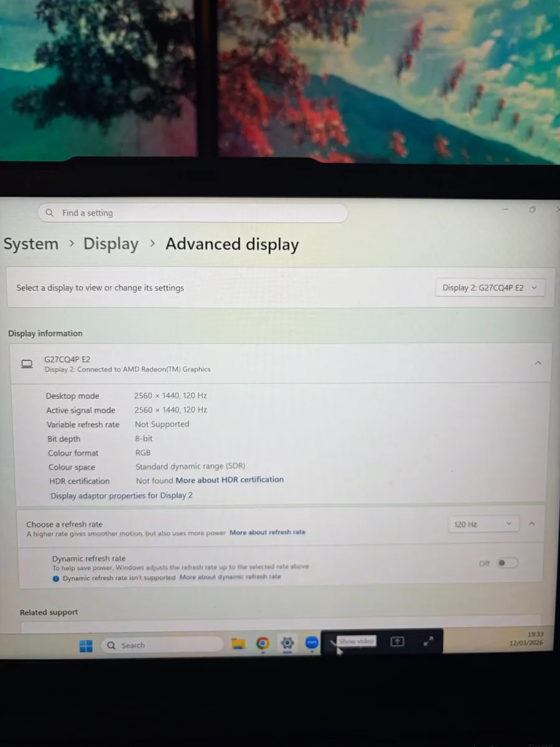Click Display adaptor properties for Display 2
This screenshot has width=560, height=747.
click(x=121, y=495)
